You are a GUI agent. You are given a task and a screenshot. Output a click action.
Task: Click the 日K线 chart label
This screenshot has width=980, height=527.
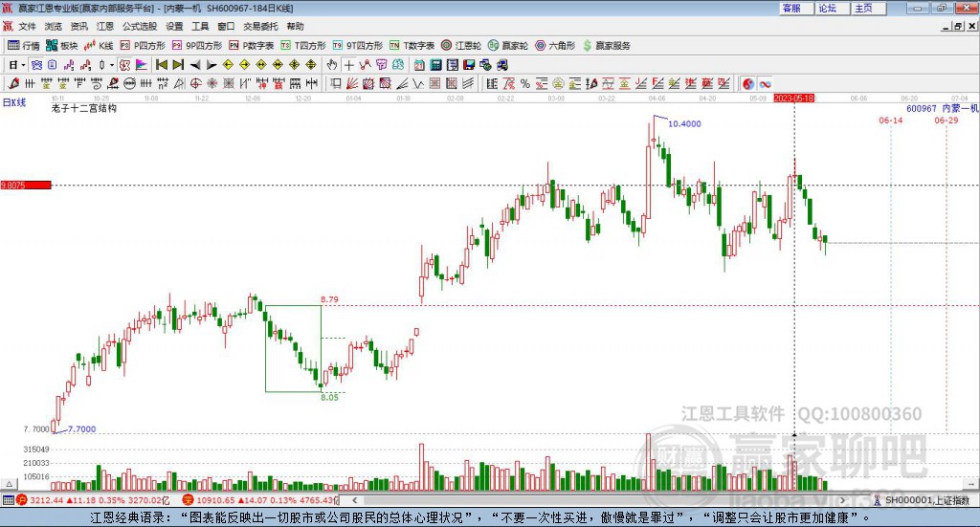[14, 102]
